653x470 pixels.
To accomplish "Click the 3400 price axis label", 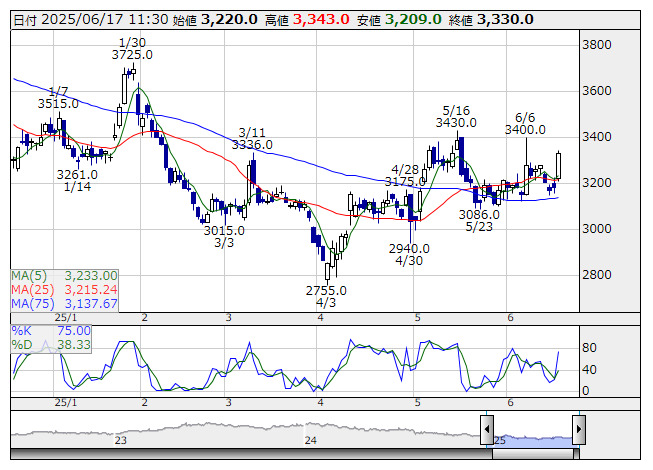I will 596,137.
